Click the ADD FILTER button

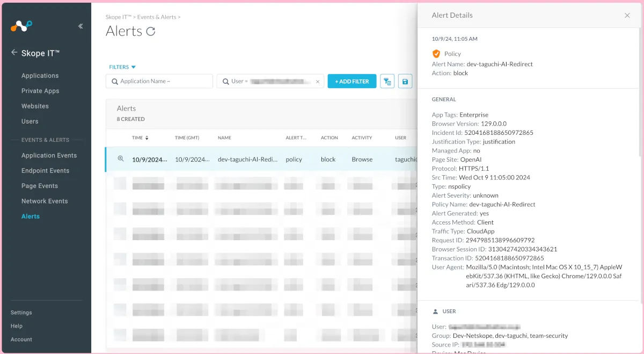tap(352, 82)
